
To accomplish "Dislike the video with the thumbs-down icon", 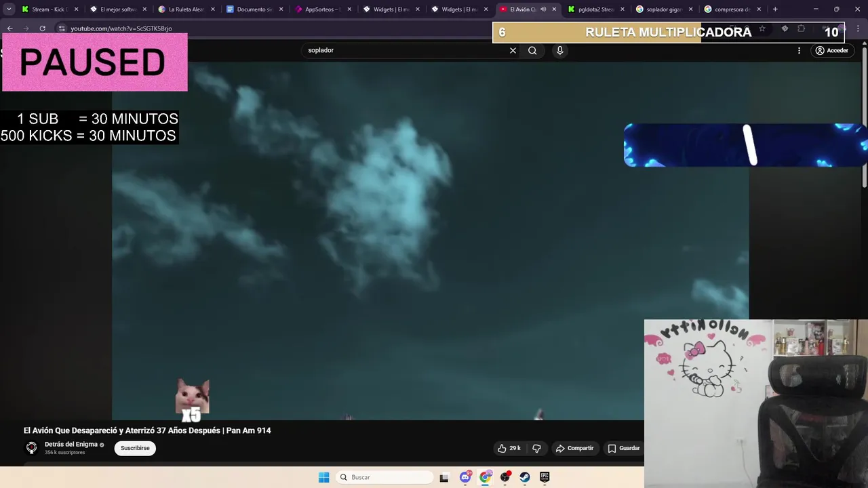I will 537,448.
